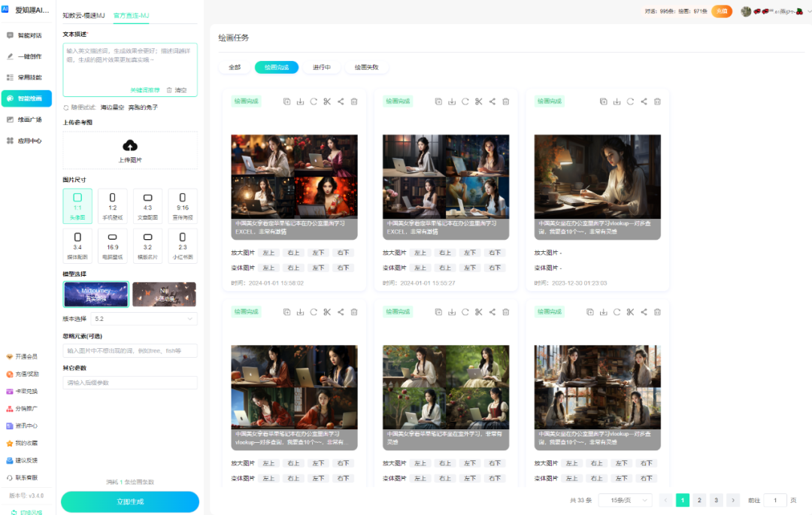Delete the first drawing card

click(x=354, y=101)
